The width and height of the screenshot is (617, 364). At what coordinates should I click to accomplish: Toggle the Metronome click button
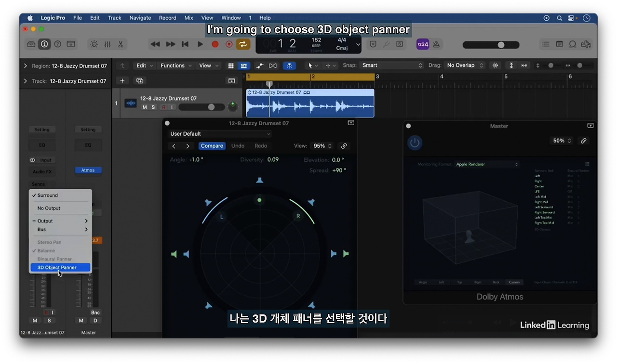pyautogui.click(x=436, y=44)
